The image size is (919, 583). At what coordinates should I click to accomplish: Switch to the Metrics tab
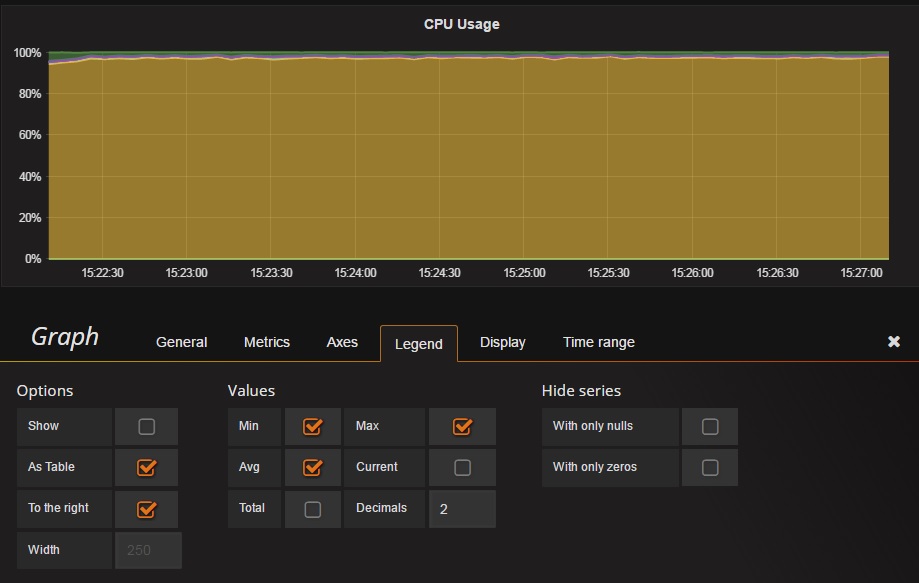coord(267,342)
